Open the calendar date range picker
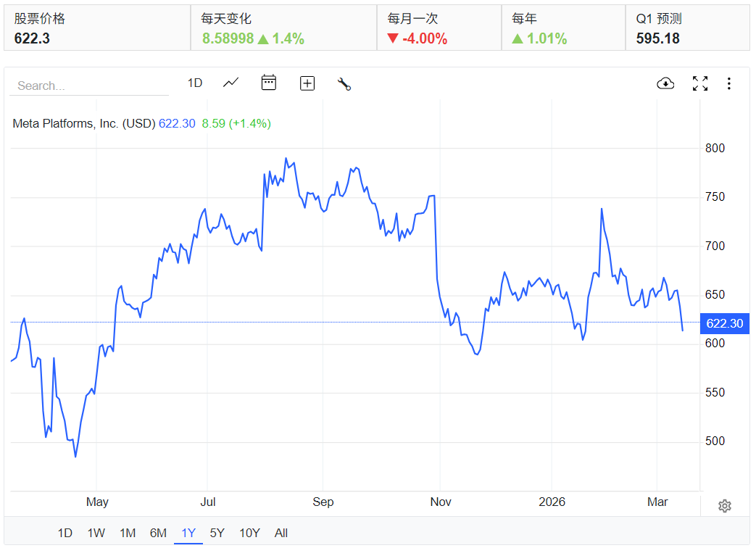This screenshot has width=756, height=548. (269, 83)
